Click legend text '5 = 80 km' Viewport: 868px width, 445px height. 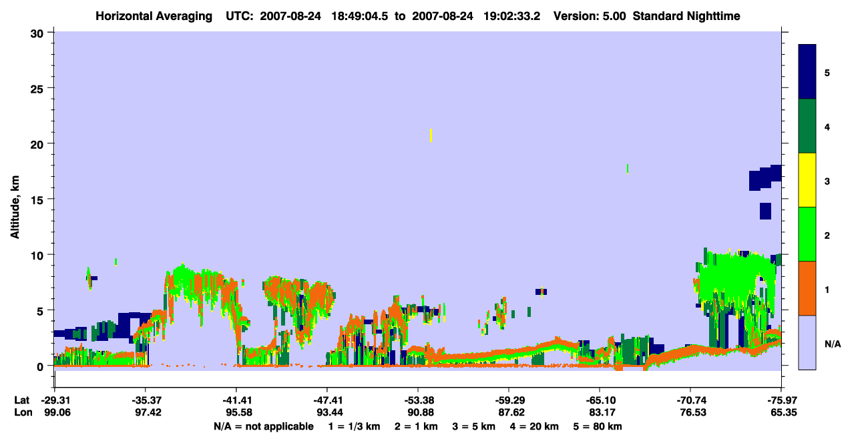click(598, 426)
